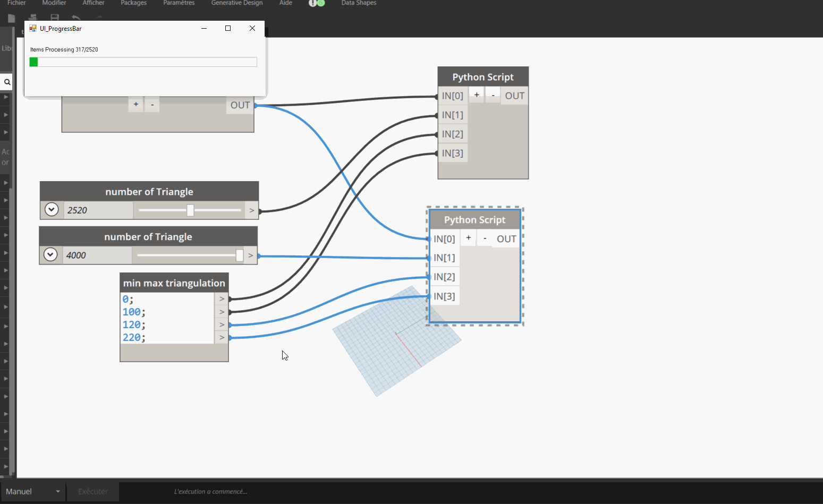
Task: Remove an input with the minus on selected Python Script
Action: 485,238
